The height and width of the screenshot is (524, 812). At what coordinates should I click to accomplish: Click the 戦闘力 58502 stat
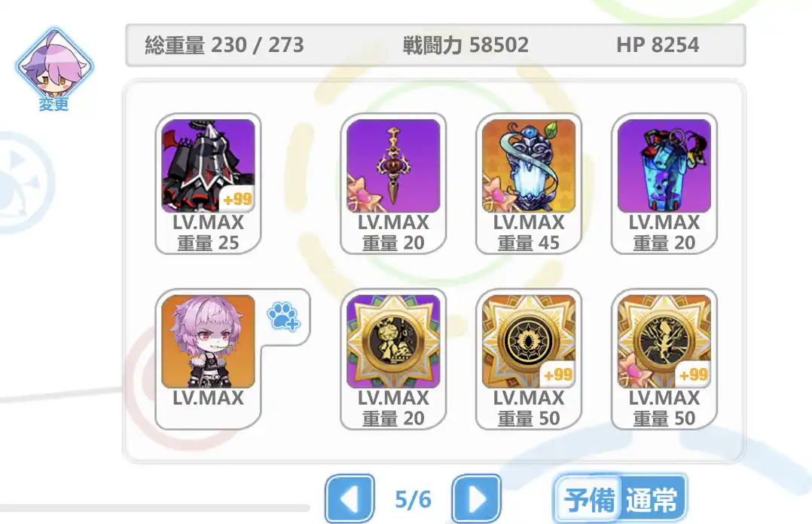(466, 45)
